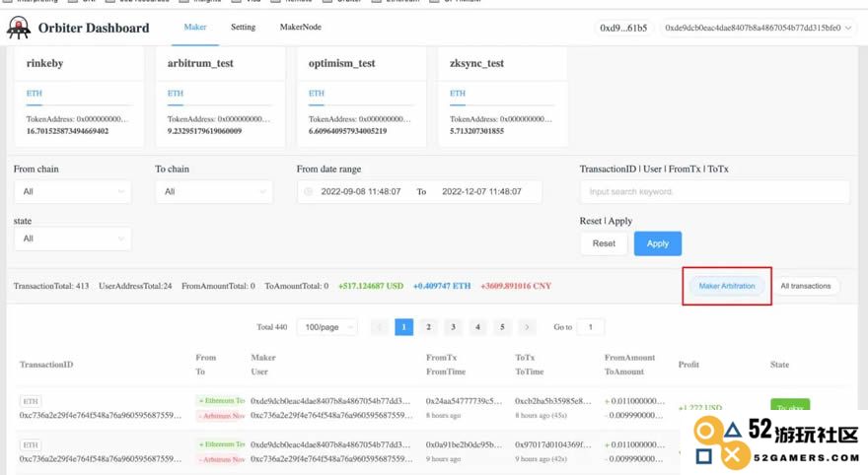868x475 pixels.
Task: Open the To chain dropdown
Action: [x=214, y=191]
